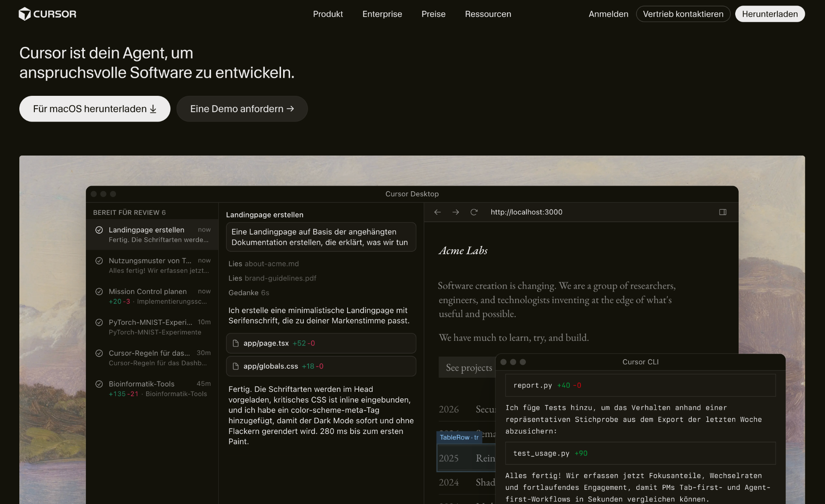The width and height of the screenshot is (825, 504).
Task: Open the Enterprise menu item
Action: click(382, 14)
